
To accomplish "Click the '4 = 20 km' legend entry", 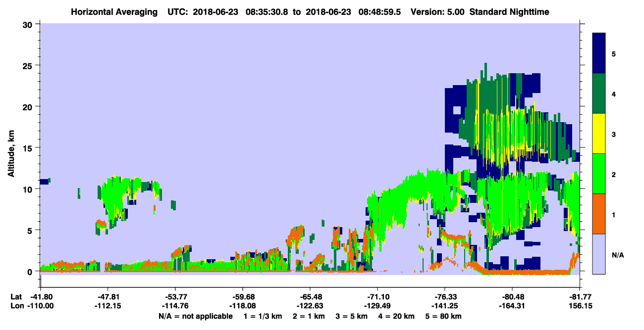I will coord(397,316).
